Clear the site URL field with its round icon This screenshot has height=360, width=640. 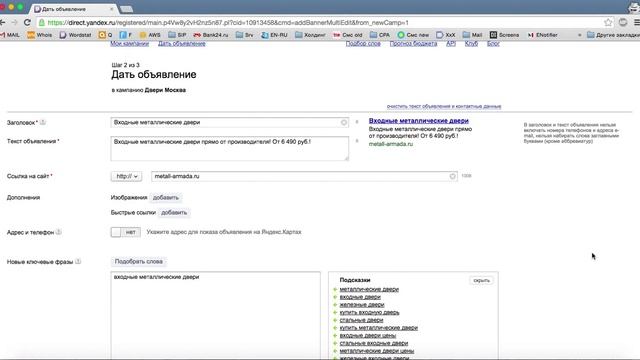[x=452, y=176]
